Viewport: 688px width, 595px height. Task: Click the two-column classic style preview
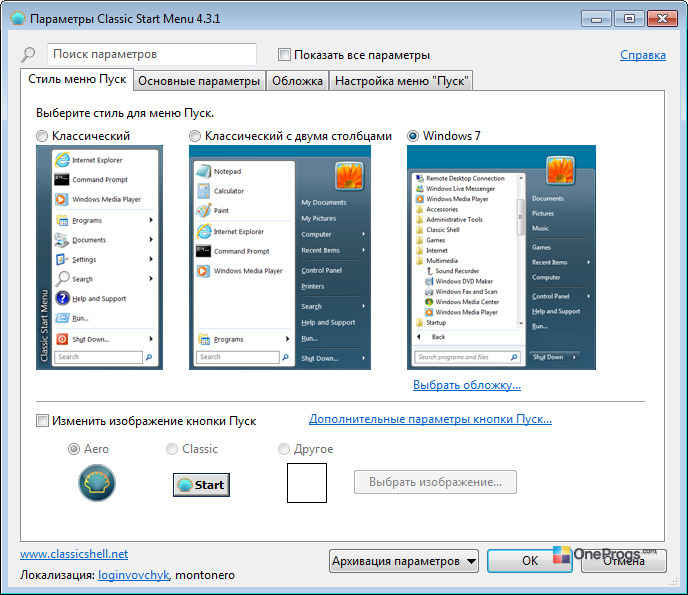(280, 258)
